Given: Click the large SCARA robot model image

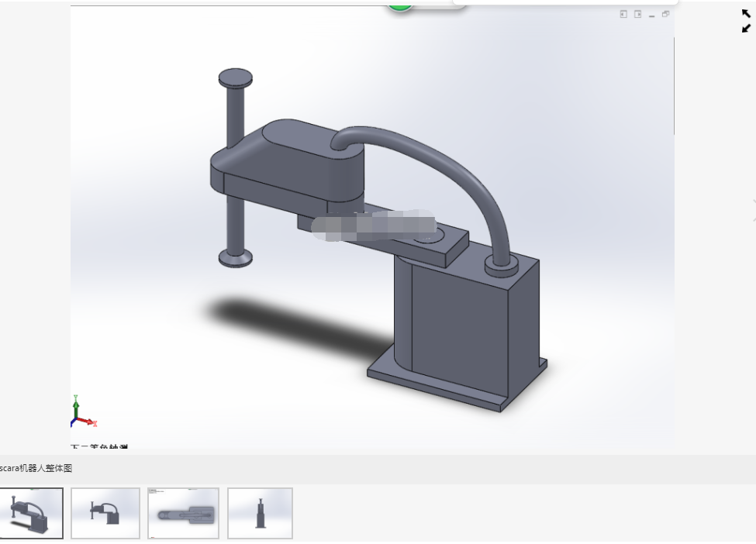Looking at the screenshot, I should (372, 226).
